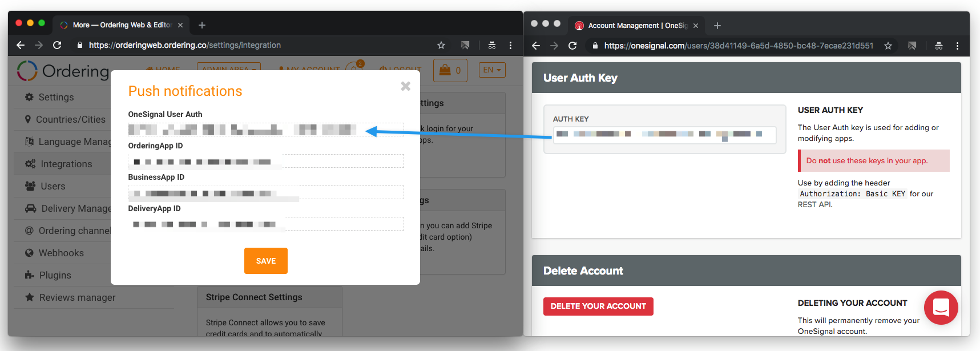The width and height of the screenshot is (980, 351).
Task: Click the Ordering address bar URL
Action: (185, 45)
